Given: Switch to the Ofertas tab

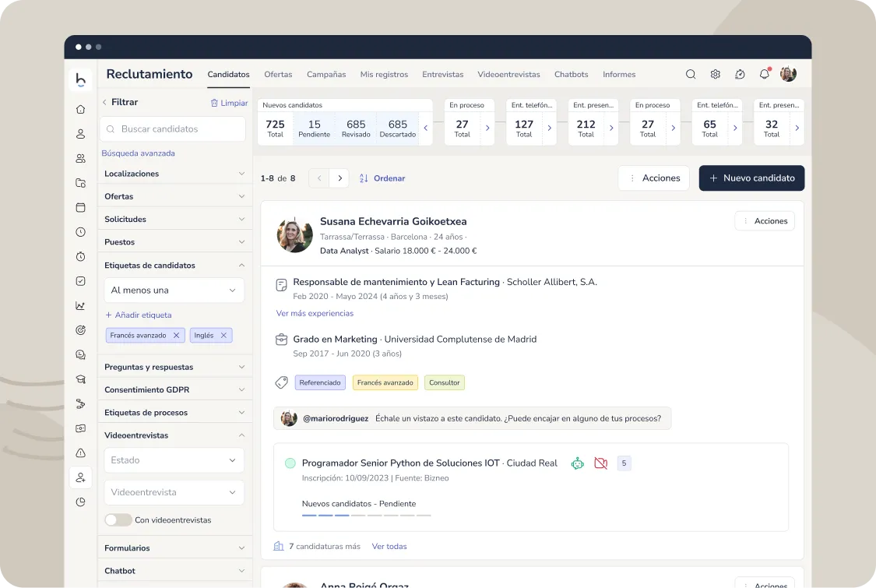Looking at the screenshot, I should (x=278, y=75).
